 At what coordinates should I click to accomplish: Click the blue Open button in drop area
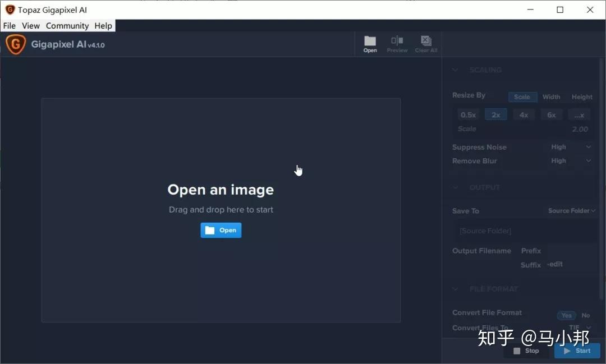click(x=221, y=231)
